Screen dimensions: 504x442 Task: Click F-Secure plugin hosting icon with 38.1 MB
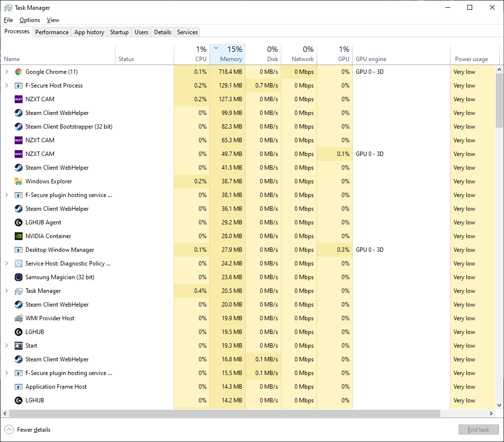pyautogui.click(x=19, y=195)
